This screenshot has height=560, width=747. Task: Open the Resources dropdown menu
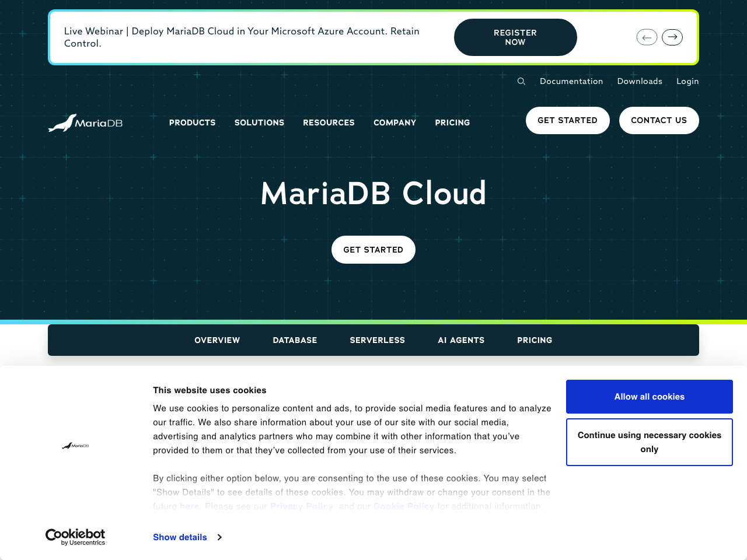[x=329, y=123]
